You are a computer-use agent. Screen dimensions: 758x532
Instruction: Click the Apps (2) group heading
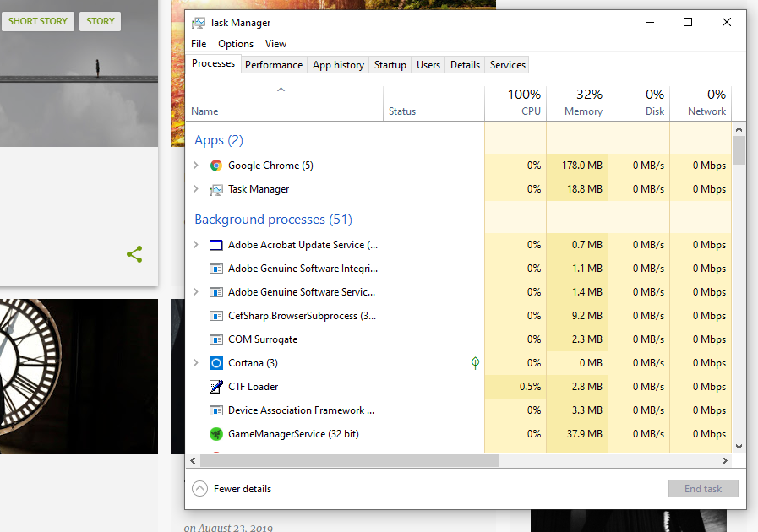(219, 140)
